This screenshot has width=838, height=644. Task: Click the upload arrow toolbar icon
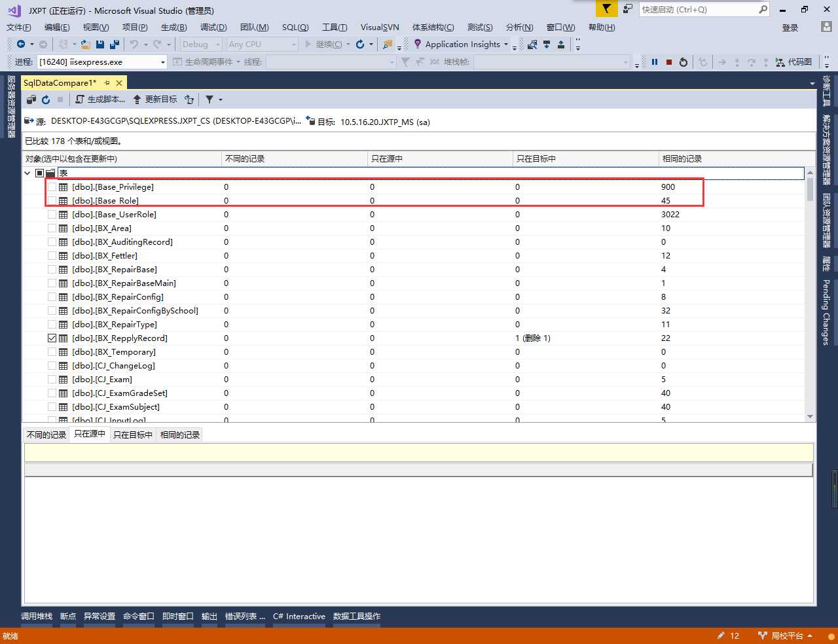coord(561,44)
